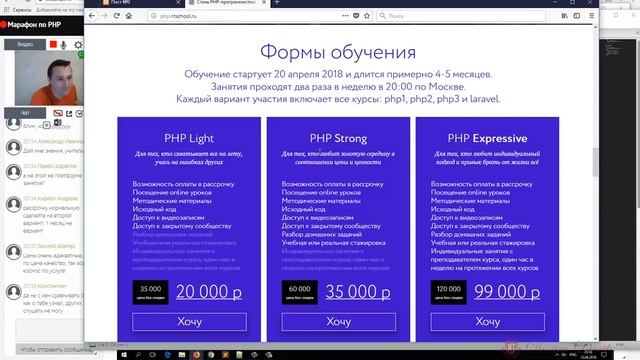The width and height of the screenshot is (640, 360).
Task: Open the 'Чат' panel tab in webinar
Action: click(x=25, y=113)
